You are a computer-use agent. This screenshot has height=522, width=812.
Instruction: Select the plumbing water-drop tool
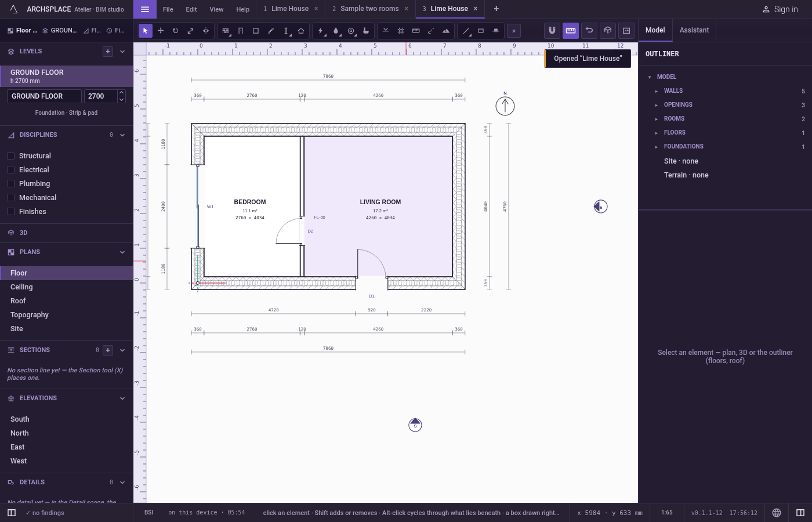[336, 31]
